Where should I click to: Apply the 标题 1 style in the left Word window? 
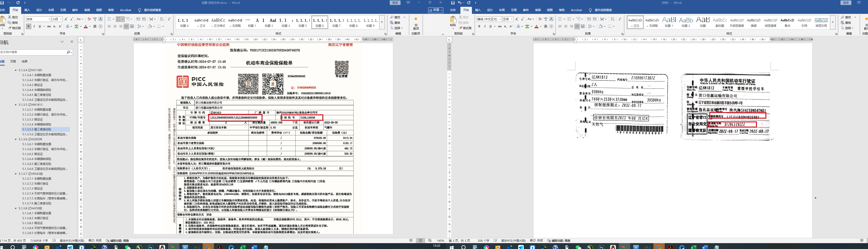coord(252,23)
